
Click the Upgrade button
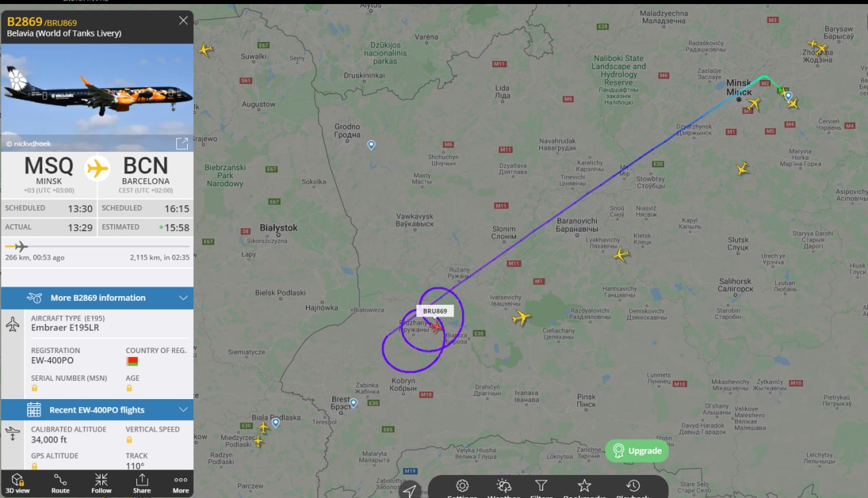pyautogui.click(x=637, y=451)
